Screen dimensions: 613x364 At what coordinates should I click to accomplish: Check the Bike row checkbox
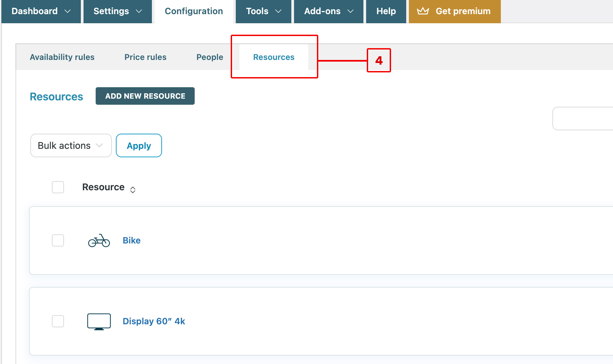point(58,240)
